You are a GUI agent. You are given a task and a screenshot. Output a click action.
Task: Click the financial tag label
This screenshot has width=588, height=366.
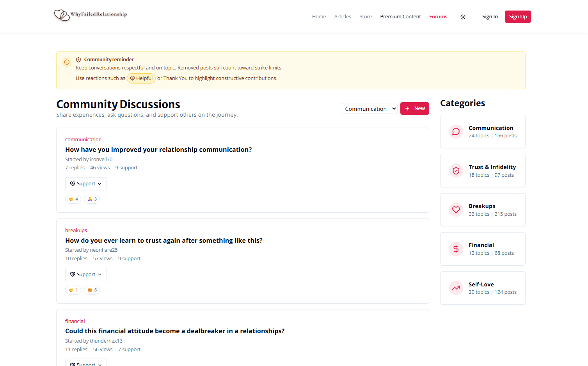click(75, 322)
